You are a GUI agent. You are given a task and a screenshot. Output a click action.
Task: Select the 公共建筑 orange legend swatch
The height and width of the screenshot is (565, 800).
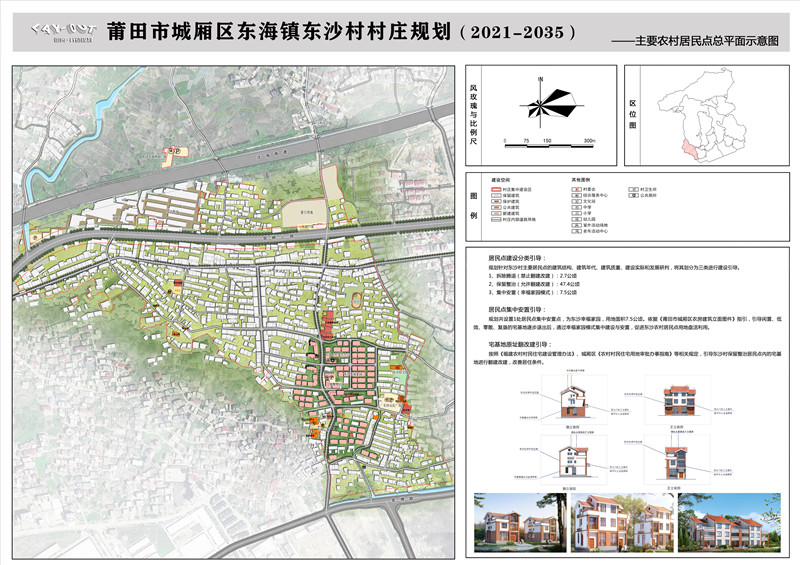(x=495, y=207)
